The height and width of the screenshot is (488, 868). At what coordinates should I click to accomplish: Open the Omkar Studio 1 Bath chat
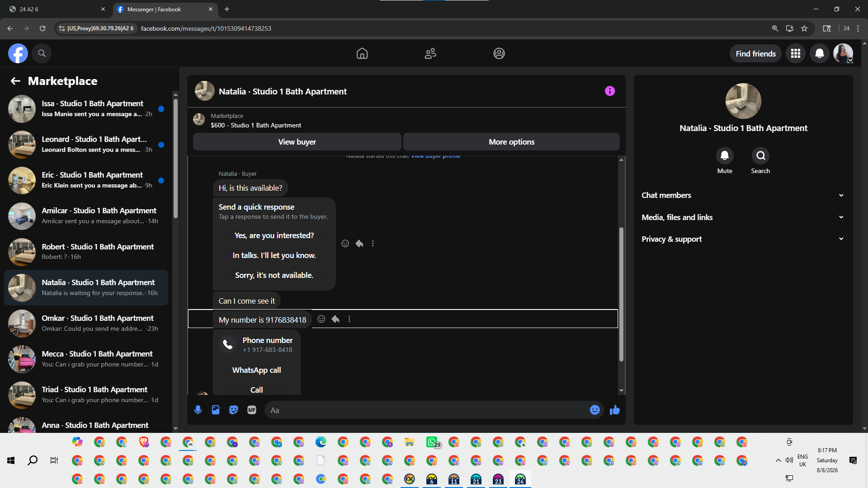tap(86, 323)
